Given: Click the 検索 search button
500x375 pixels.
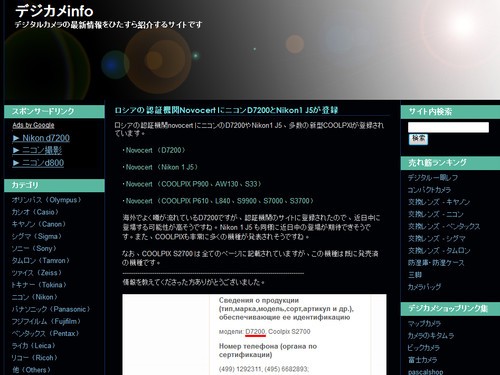Looking at the screenshot, I should tap(418, 139).
